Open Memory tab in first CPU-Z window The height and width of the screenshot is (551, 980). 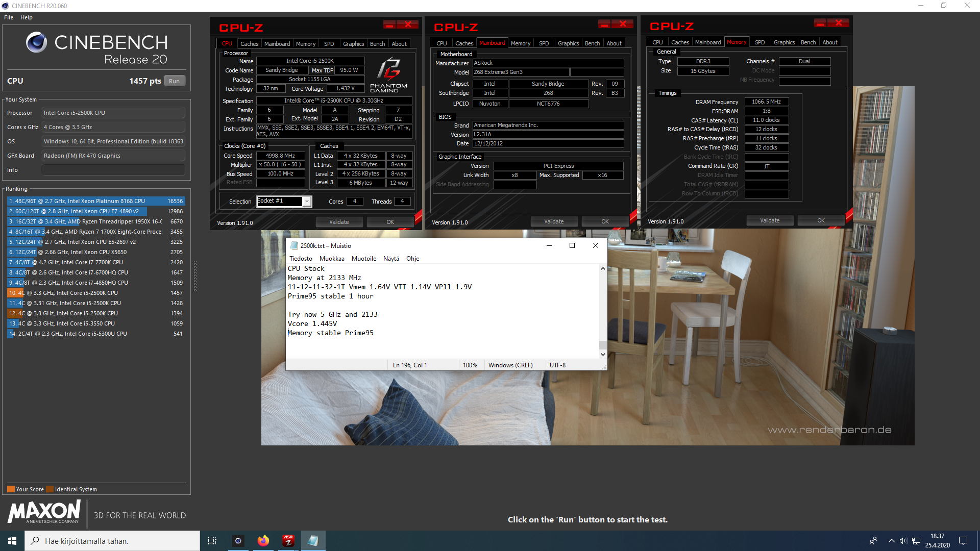(x=306, y=44)
